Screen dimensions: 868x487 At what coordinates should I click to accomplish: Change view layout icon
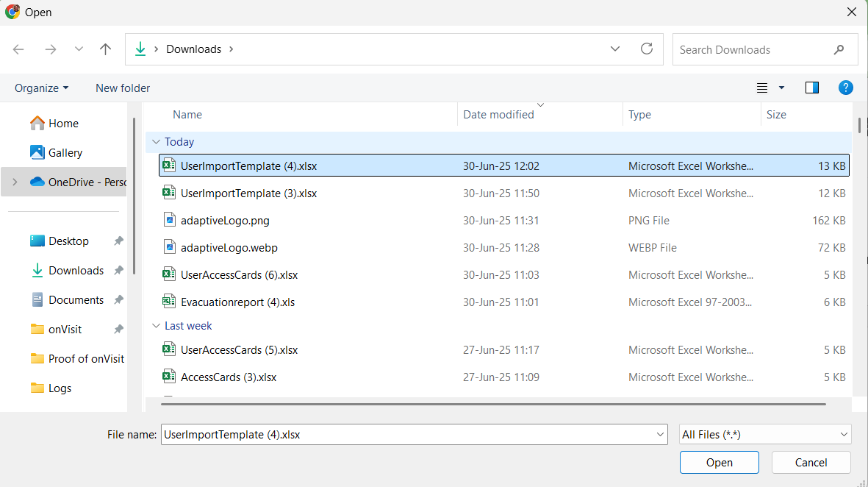tap(762, 88)
